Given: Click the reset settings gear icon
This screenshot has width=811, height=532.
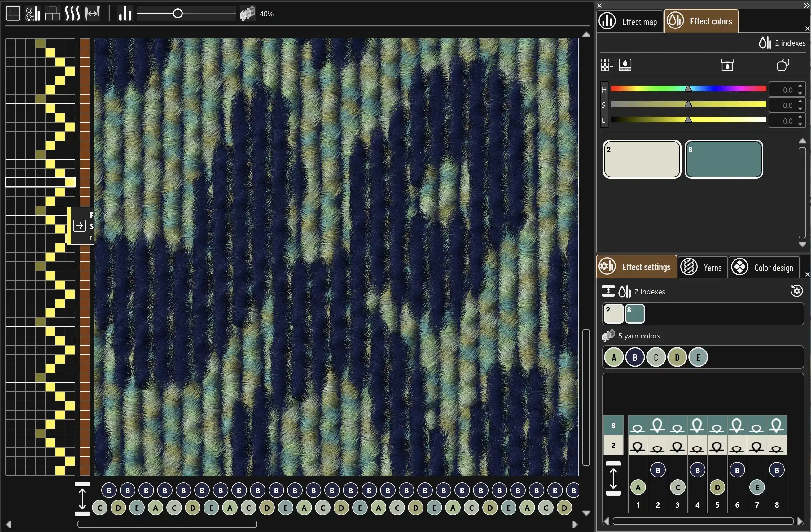Looking at the screenshot, I should (796, 290).
